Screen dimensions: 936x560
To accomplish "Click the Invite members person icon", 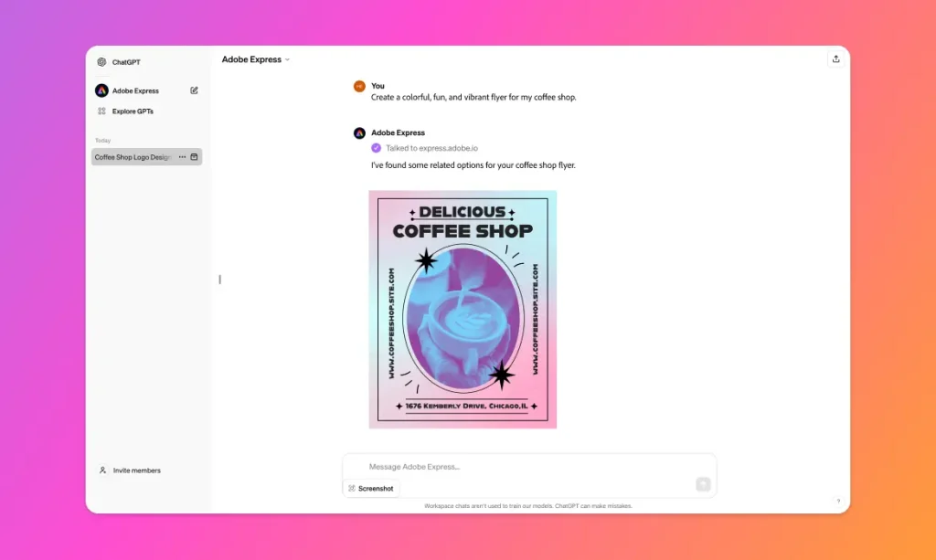I will click(102, 470).
